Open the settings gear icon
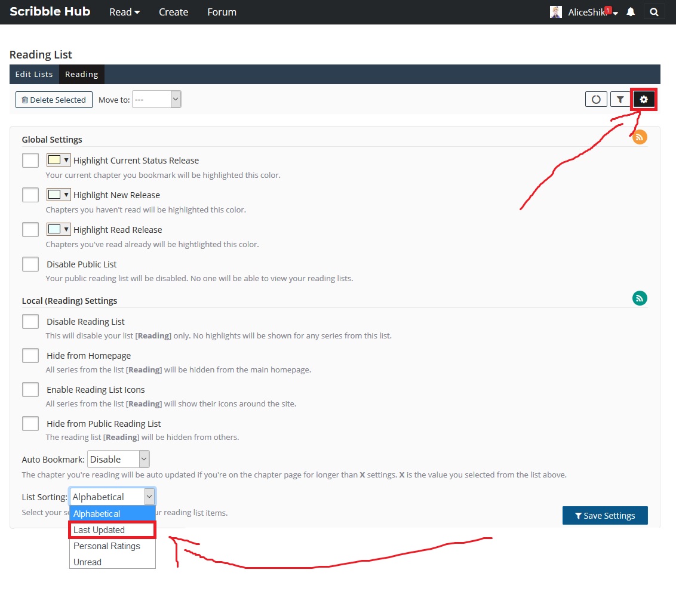 click(644, 100)
